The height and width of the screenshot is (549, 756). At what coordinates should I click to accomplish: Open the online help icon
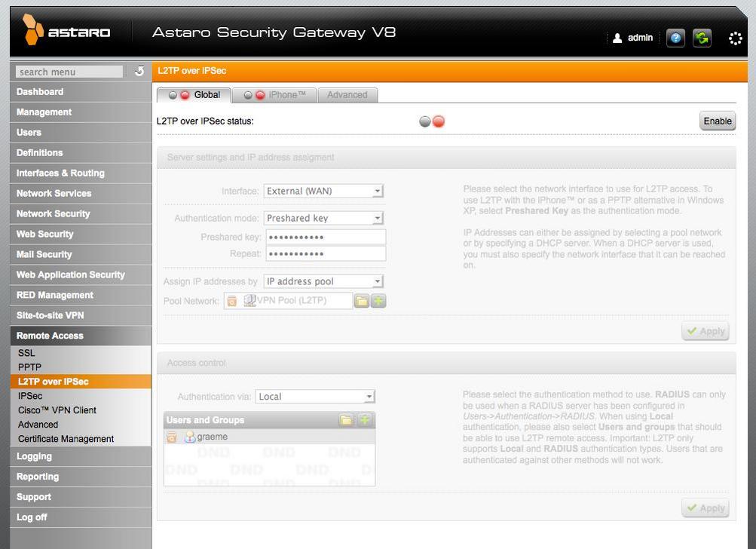pos(675,38)
